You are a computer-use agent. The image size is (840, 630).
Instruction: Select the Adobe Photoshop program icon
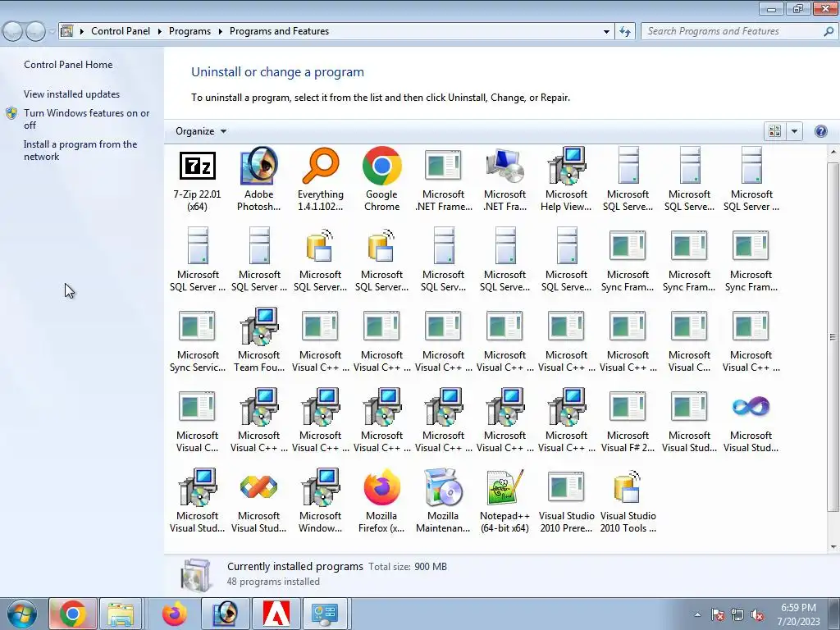point(258,180)
